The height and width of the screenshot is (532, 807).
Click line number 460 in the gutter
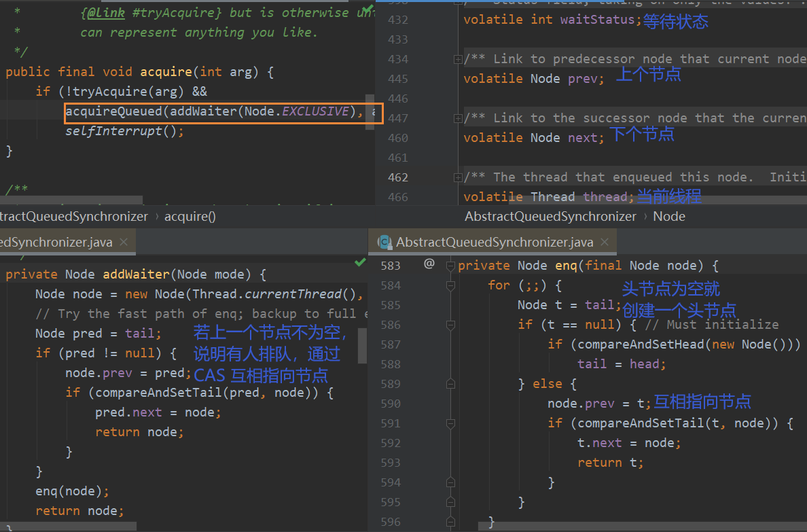point(398,139)
